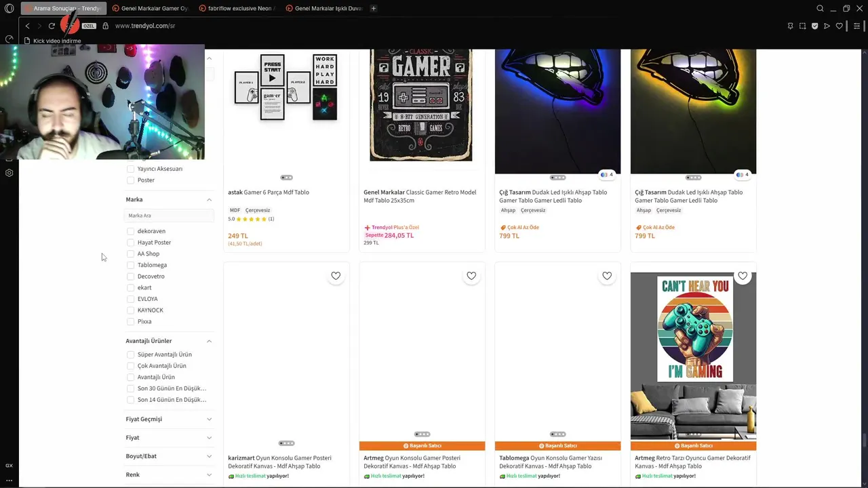Viewport: 868px width, 488px height.
Task: Collapse the Avantajlı Ürünler section
Action: tap(209, 341)
